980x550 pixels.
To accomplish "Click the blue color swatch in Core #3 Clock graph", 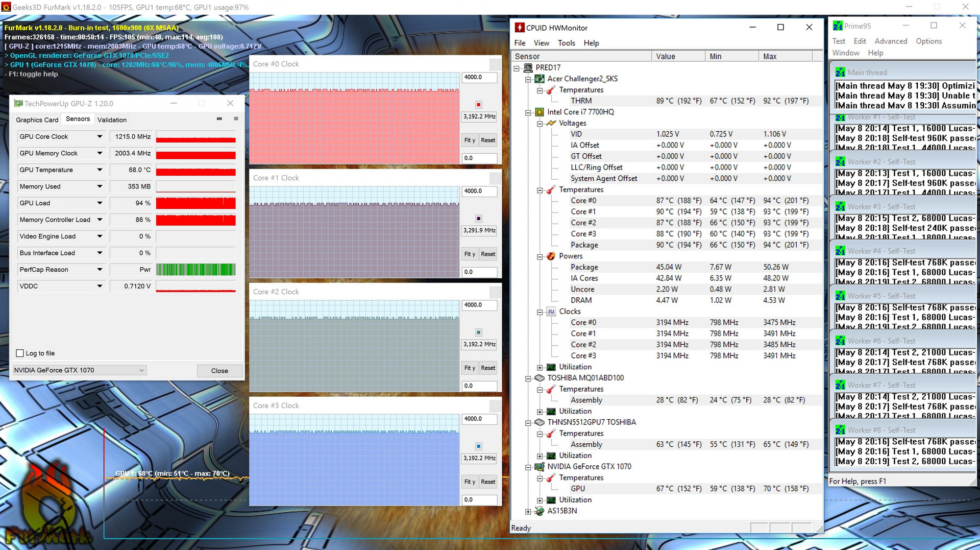I will tap(479, 446).
